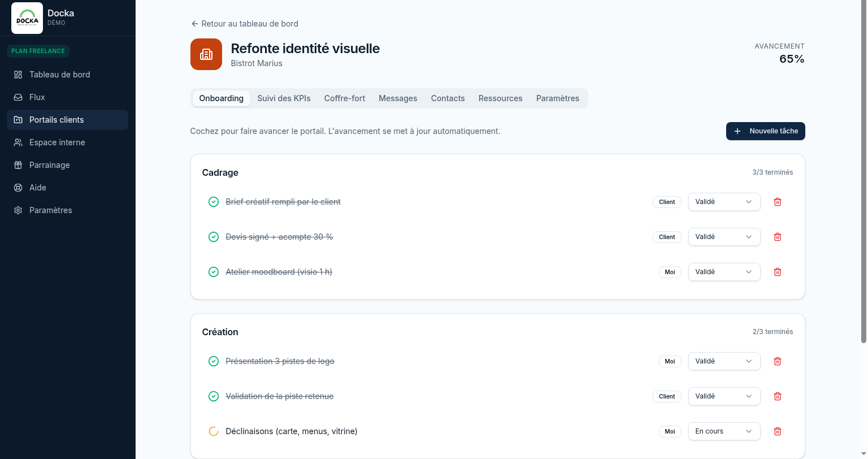Click the Client badge on Brief créatif

pos(667,202)
